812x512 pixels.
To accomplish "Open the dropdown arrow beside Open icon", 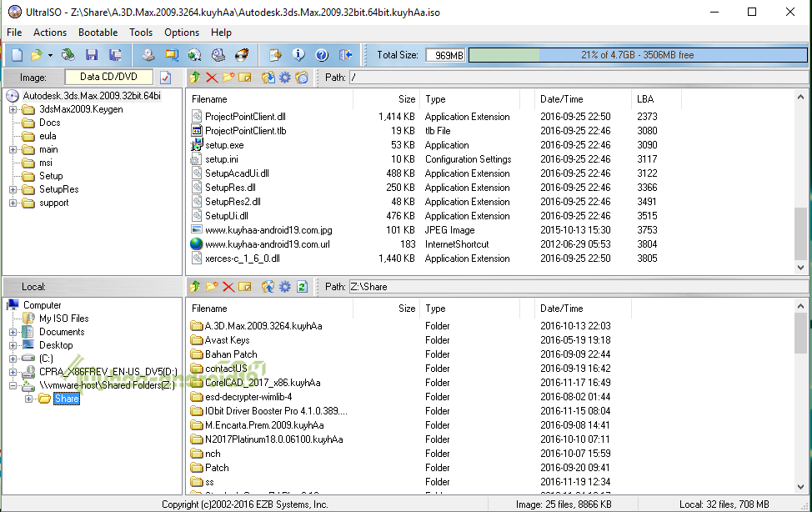I will (x=50, y=55).
